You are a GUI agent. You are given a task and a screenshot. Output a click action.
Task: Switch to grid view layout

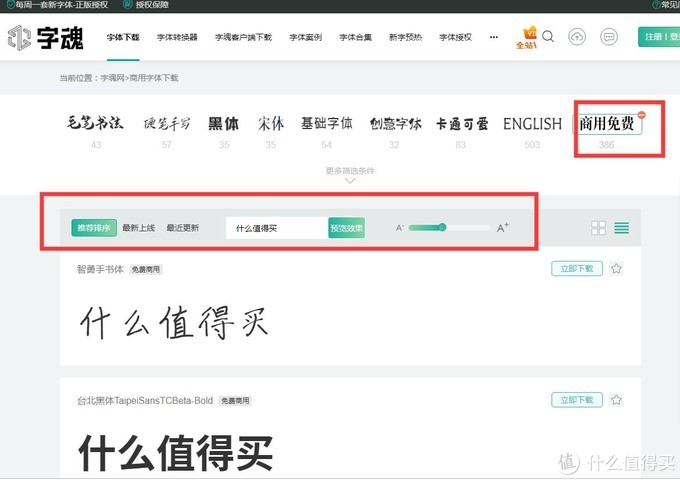pyautogui.click(x=598, y=228)
